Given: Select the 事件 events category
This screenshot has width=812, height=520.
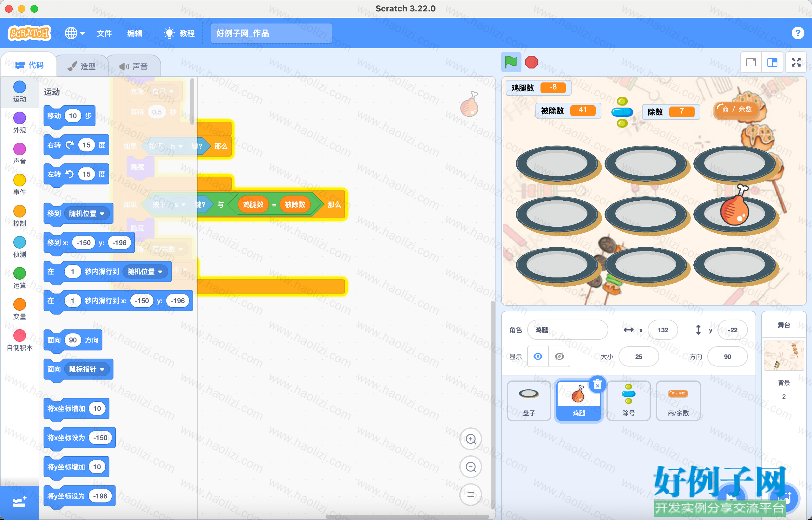Looking at the screenshot, I should pos(20,185).
